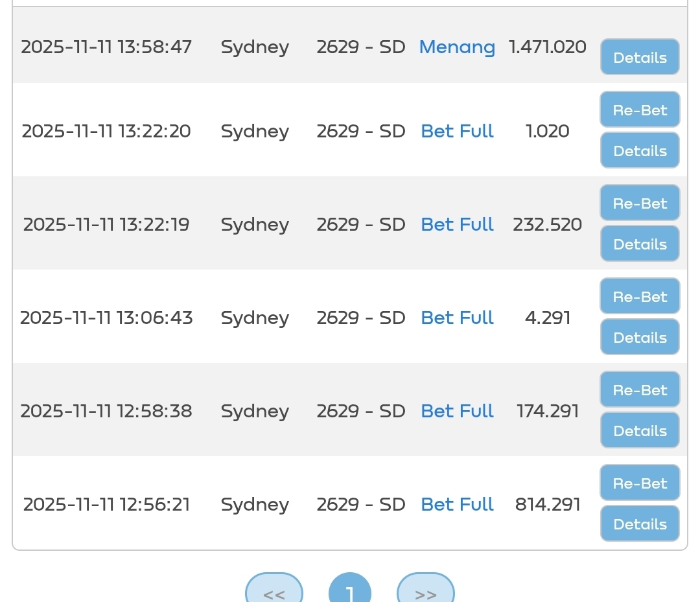Click Bet Full link for 13:22:20 row
The height and width of the screenshot is (602, 700).
point(457,132)
